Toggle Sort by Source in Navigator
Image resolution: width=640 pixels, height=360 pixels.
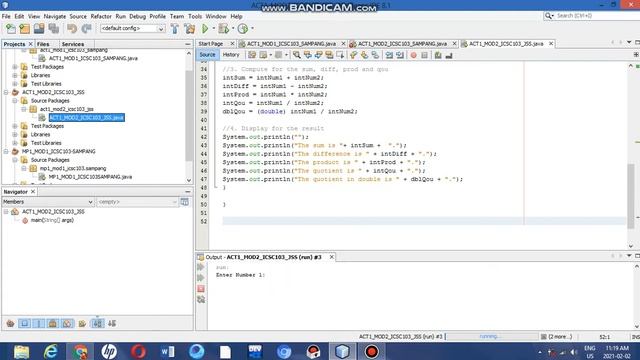[112, 323]
